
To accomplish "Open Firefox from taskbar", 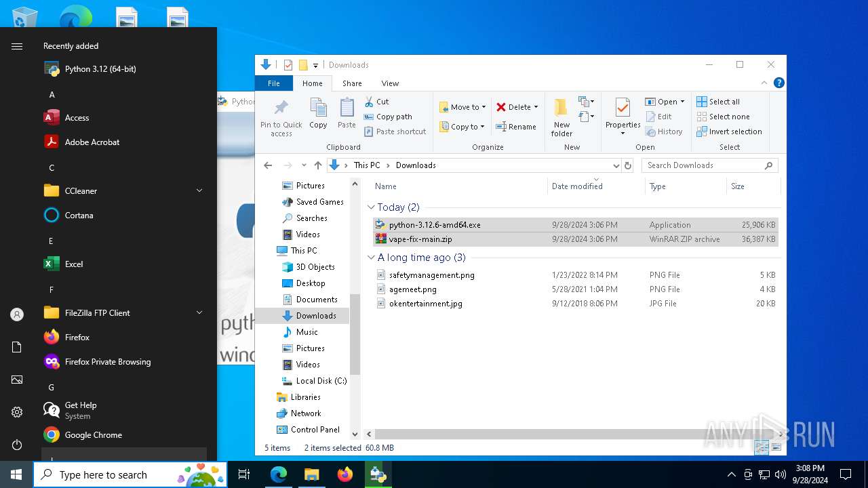I will (345, 474).
